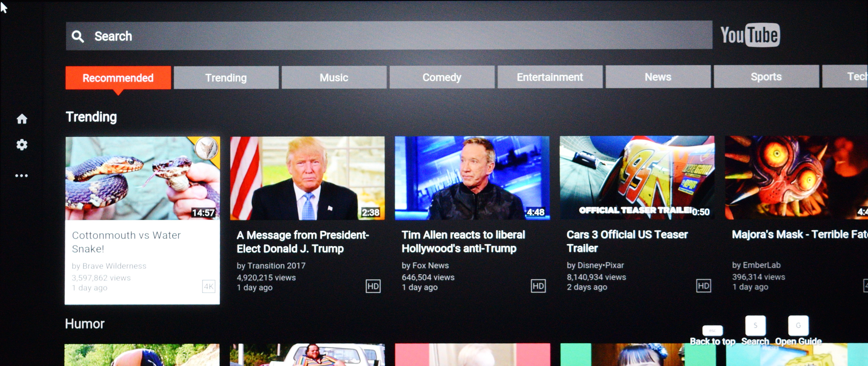868x366 pixels.
Task: Click the Brave Wilderness channel badge on thumbnail
Action: pos(206,148)
